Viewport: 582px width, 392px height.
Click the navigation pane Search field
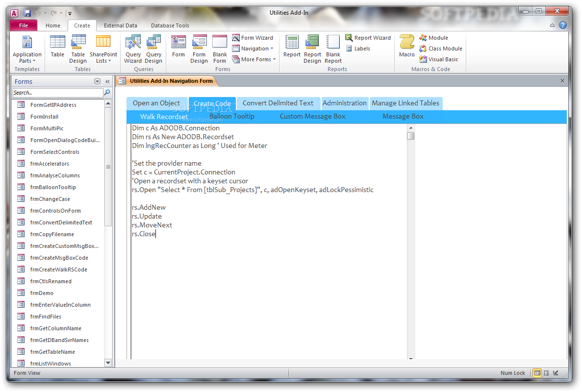(x=57, y=93)
